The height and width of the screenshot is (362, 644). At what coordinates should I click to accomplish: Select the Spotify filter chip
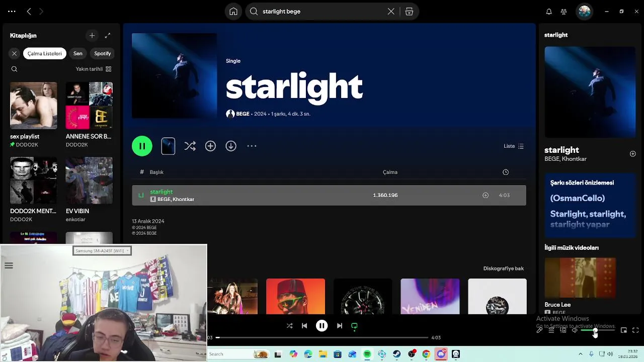[102, 53]
